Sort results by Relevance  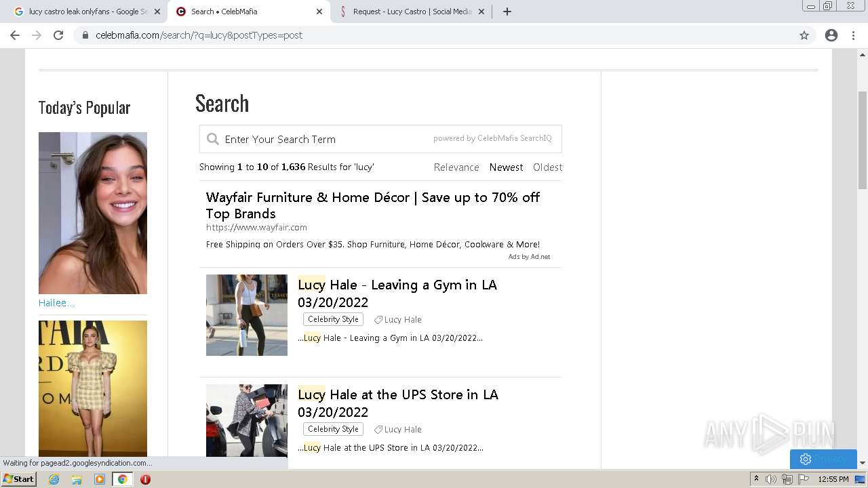pos(456,167)
